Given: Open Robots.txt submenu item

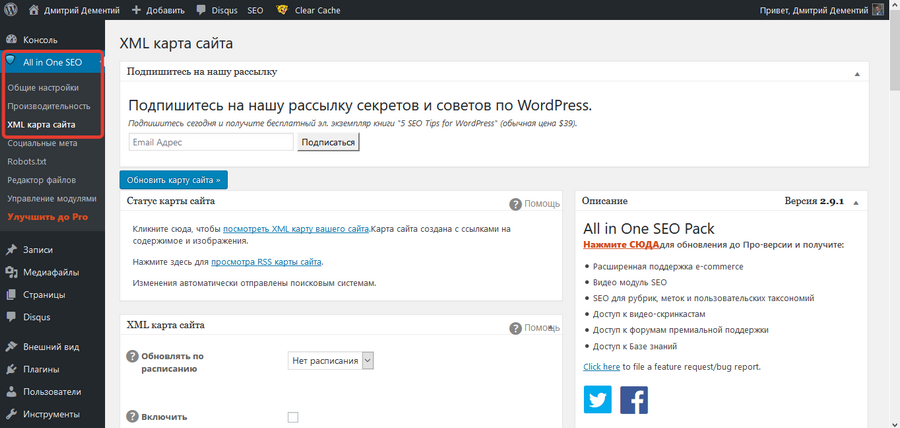Looking at the screenshot, I should [28, 162].
